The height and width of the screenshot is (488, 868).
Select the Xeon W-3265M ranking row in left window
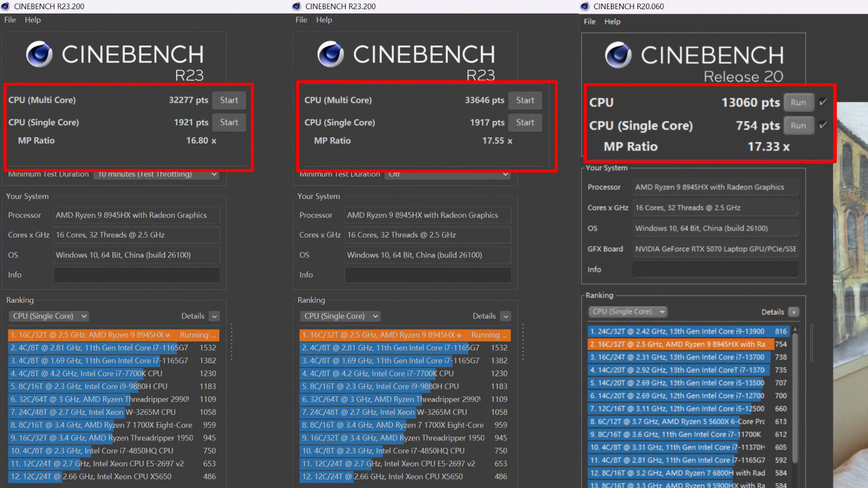point(113,412)
